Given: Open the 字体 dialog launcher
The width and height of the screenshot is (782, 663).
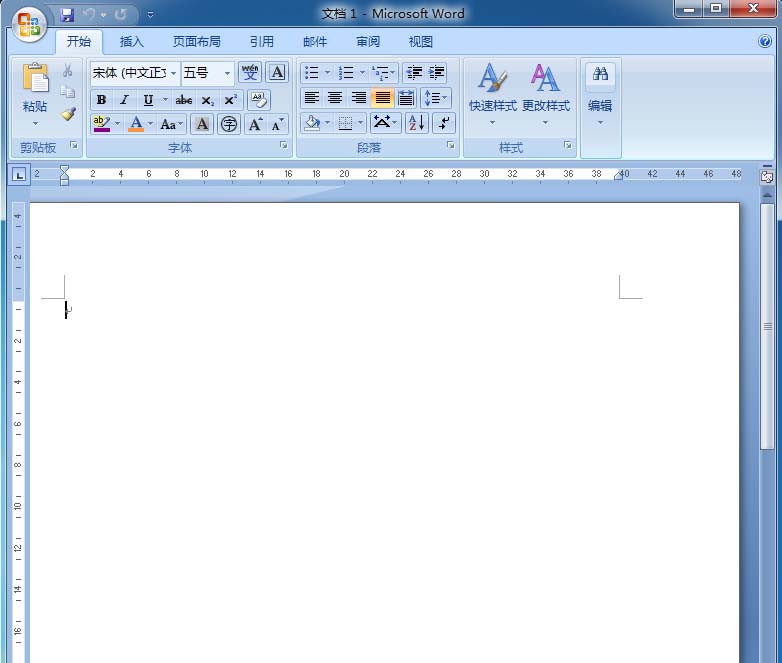Looking at the screenshot, I should [x=284, y=145].
